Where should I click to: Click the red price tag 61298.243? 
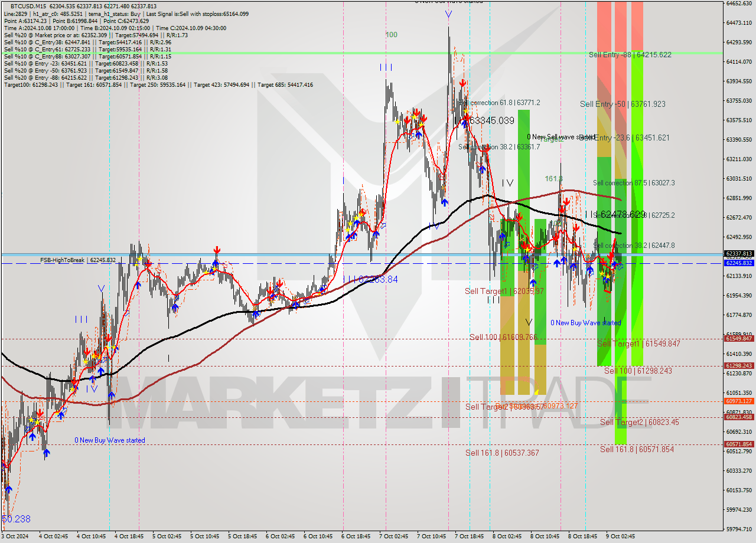(738, 366)
